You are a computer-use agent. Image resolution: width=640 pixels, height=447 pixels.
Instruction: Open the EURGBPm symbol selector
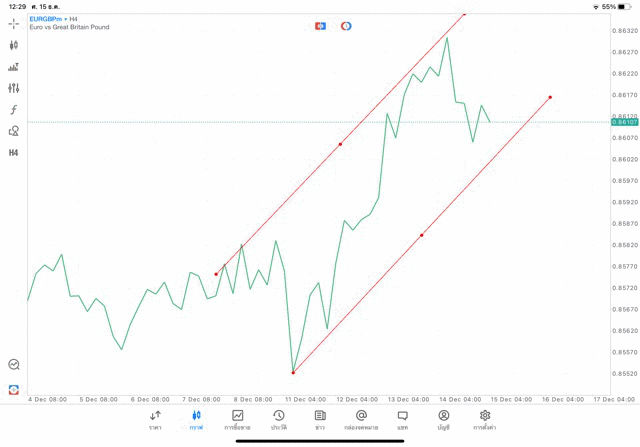[x=46, y=18]
